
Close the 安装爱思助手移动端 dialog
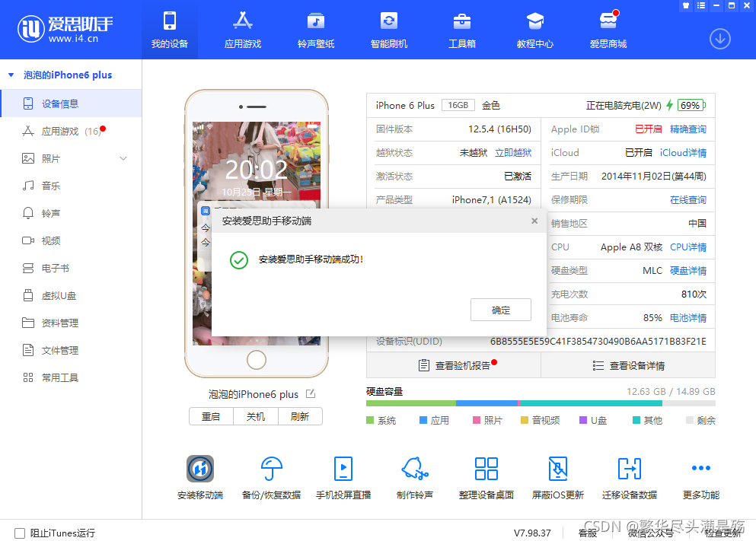pyautogui.click(x=534, y=221)
